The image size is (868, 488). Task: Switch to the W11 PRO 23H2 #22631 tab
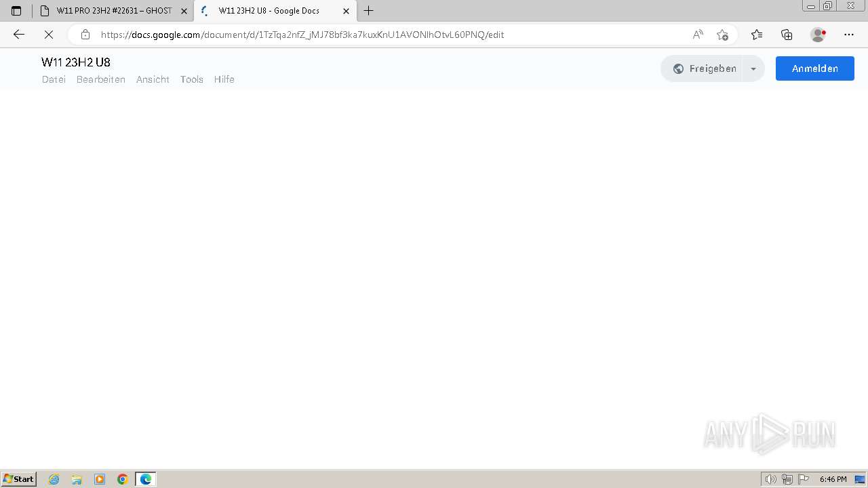click(x=113, y=11)
